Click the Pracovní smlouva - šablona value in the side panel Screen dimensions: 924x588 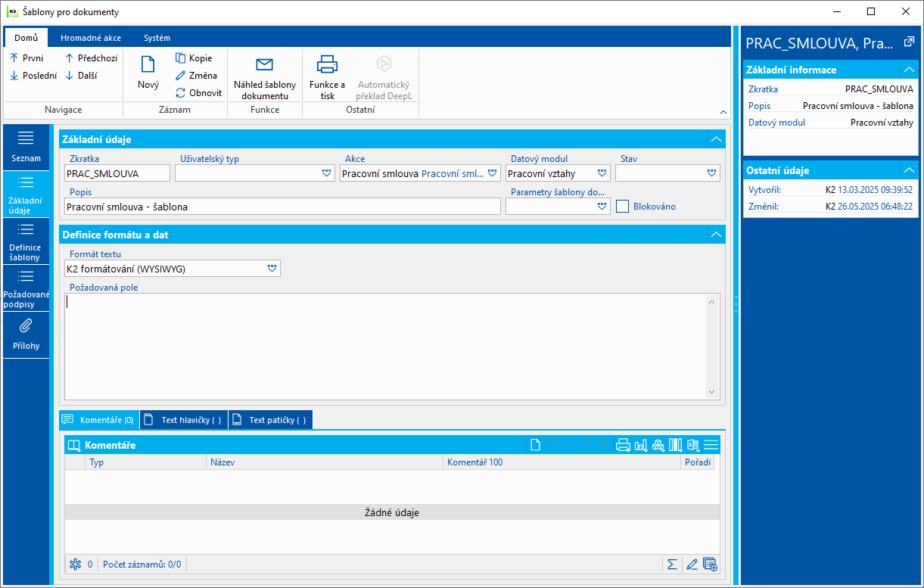click(x=858, y=106)
